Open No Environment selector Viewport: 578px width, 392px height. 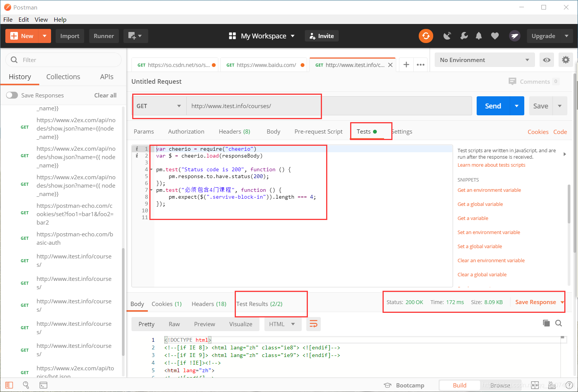[x=485, y=60]
